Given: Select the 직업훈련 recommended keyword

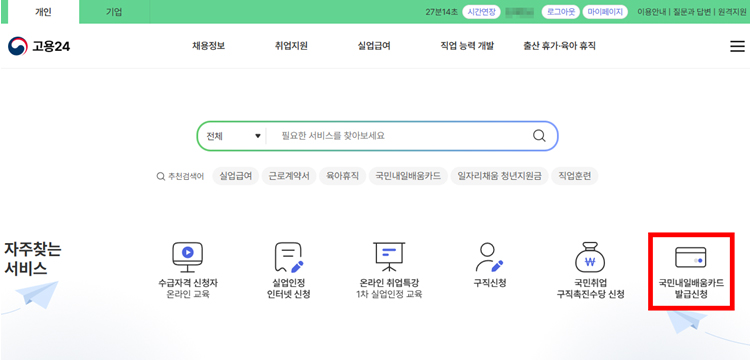Looking at the screenshot, I should [x=574, y=176].
